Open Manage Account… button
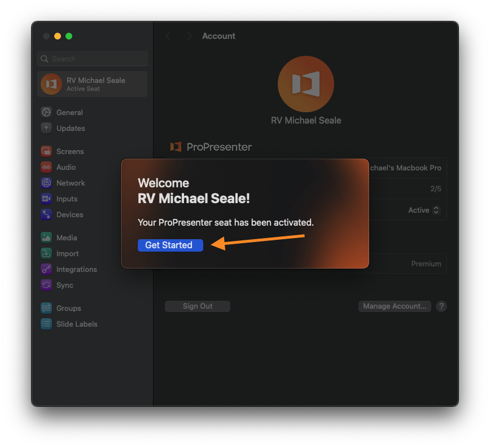Image resolution: width=490 pixels, height=448 pixels. point(395,306)
